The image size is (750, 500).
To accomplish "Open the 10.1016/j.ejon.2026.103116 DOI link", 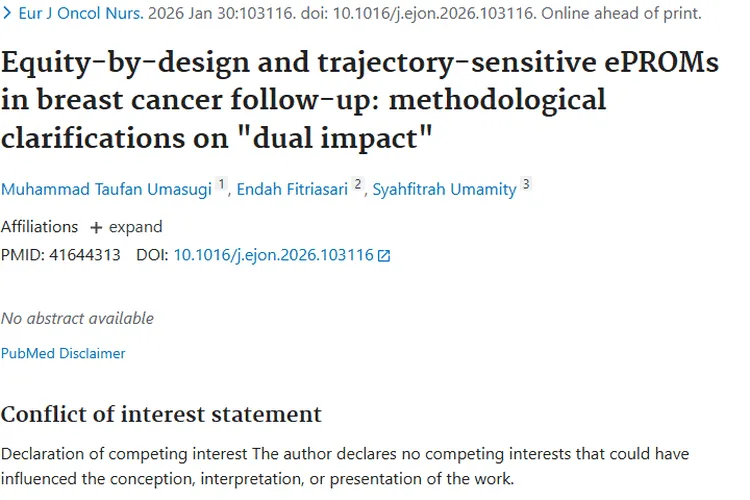I will point(273,255).
